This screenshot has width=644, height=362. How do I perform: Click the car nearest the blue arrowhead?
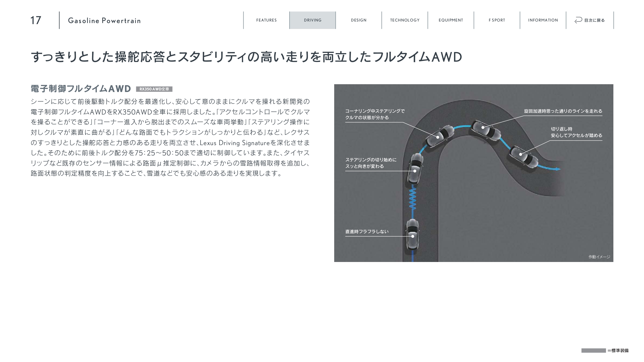[524, 157]
